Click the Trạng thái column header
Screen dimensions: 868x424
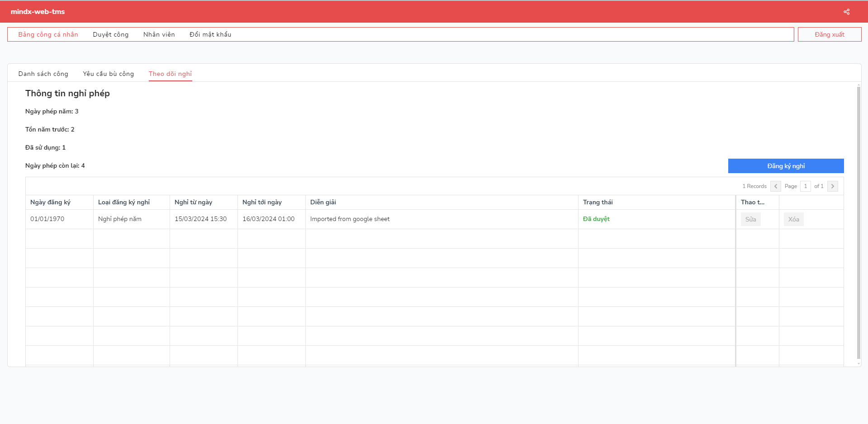[x=598, y=202]
